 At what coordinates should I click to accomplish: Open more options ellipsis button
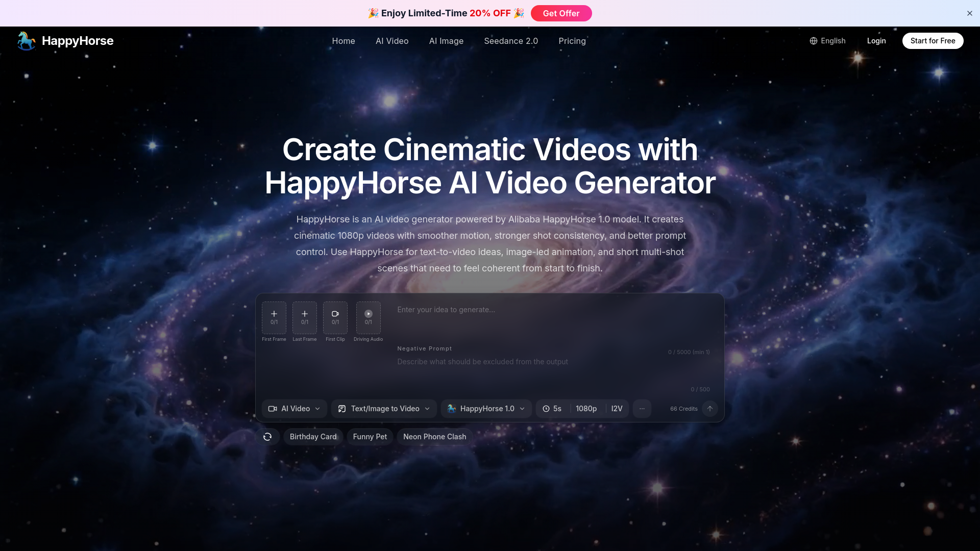(x=642, y=409)
